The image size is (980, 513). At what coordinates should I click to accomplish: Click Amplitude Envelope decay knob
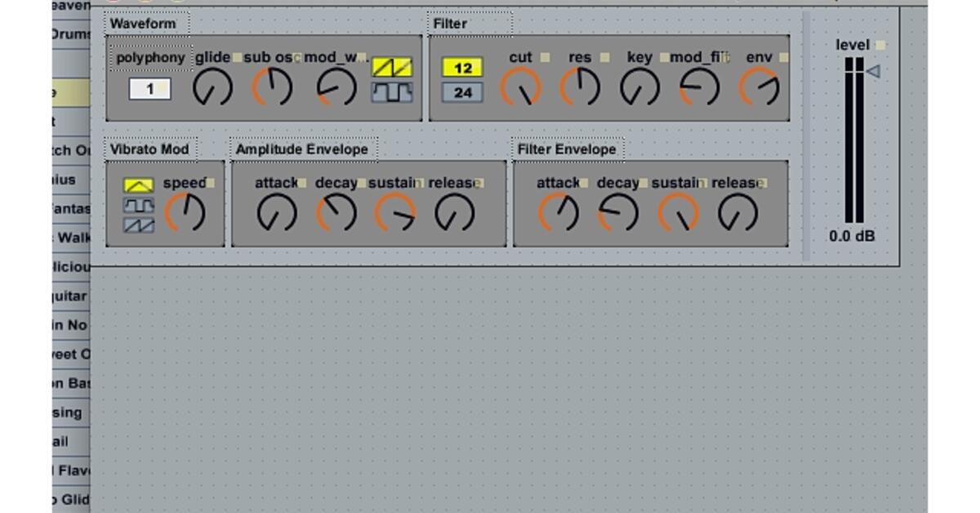[336, 213]
